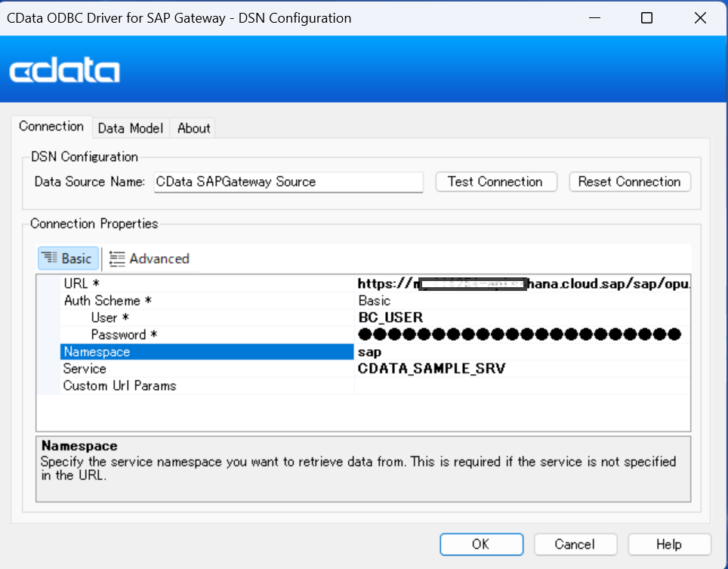Select the Advanced properties view icon
The width and height of the screenshot is (728, 569).
tap(149, 258)
